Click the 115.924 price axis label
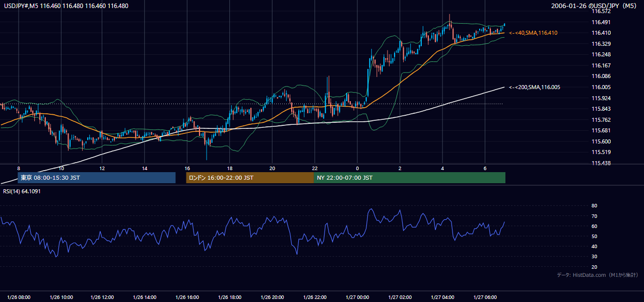The width and height of the screenshot is (644, 302). (600, 98)
